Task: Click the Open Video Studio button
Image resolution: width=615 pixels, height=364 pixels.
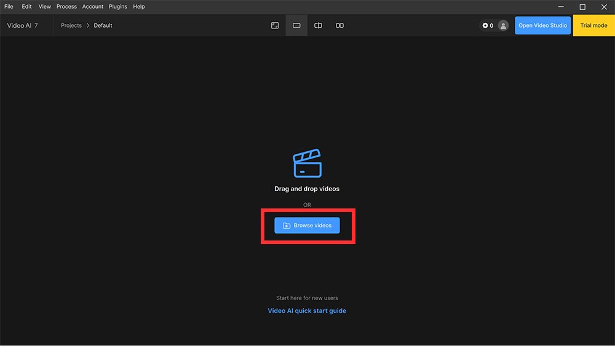Action: pyautogui.click(x=542, y=26)
